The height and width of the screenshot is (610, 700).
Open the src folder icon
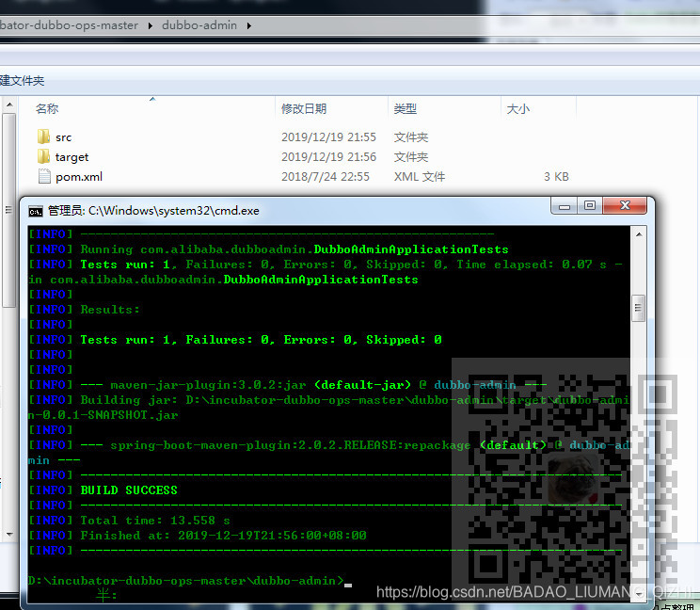pyautogui.click(x=43, y=136)
